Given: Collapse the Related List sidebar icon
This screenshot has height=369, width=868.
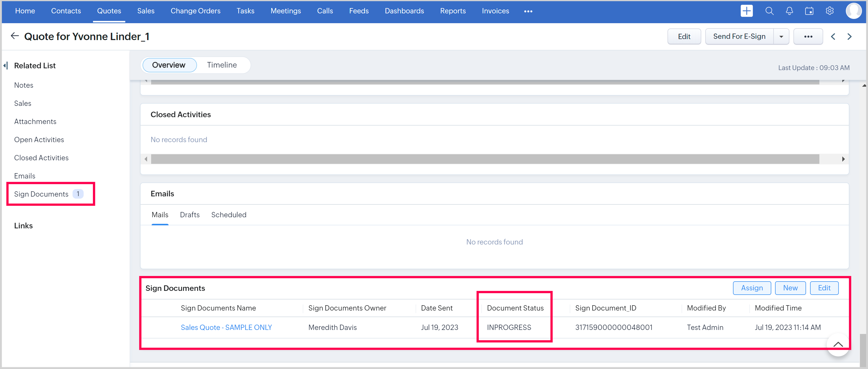Looking at the screenshot, I should (x=6, y=66).
